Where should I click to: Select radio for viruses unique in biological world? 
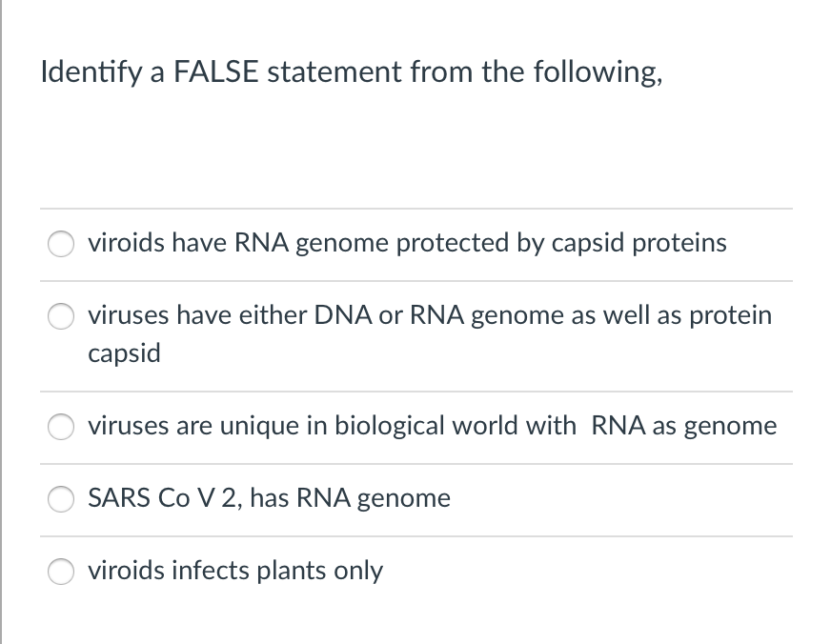coord(63,428)
